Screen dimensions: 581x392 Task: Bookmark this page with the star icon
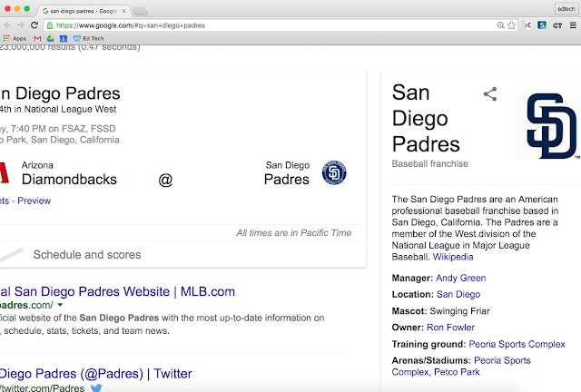click(x=512, y=25)
